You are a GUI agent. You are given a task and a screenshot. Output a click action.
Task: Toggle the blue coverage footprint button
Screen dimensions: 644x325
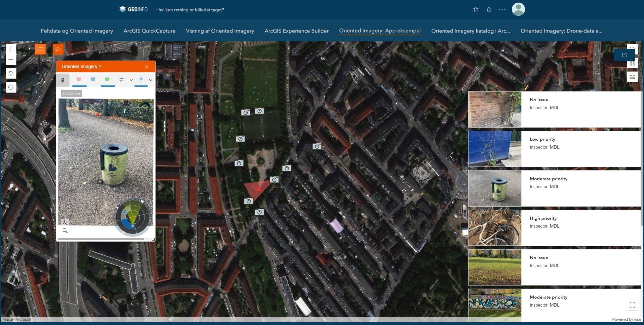click(x=93, y=79)
